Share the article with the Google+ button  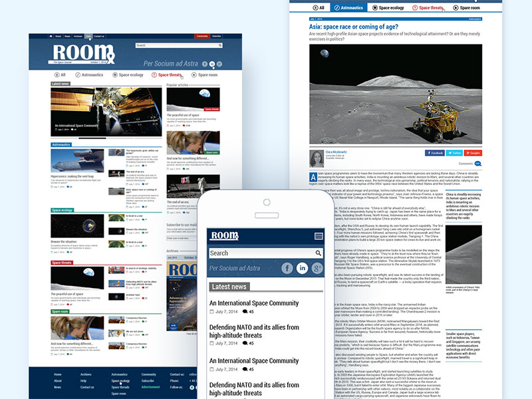tap(473, 153)
